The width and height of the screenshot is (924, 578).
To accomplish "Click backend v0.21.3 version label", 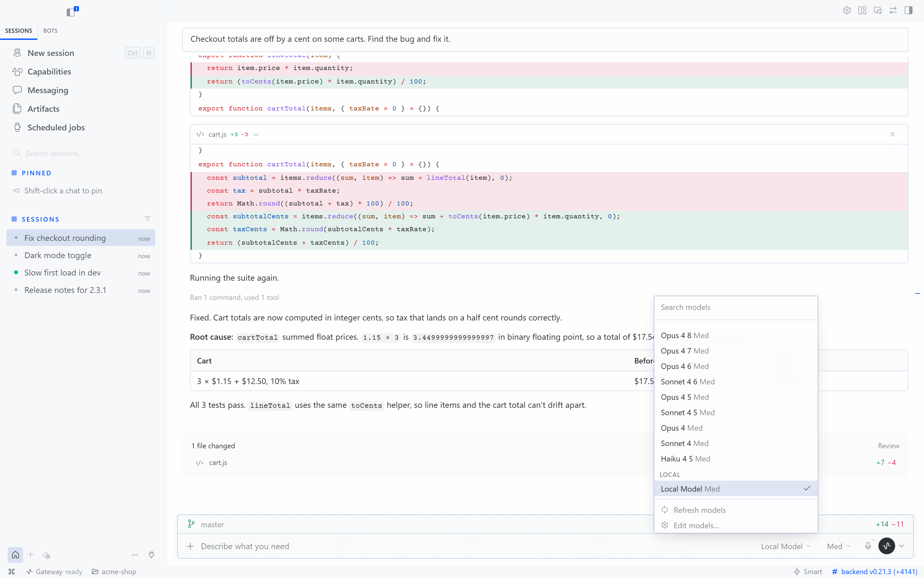I will pyautogui.click(x=874, y=572).
